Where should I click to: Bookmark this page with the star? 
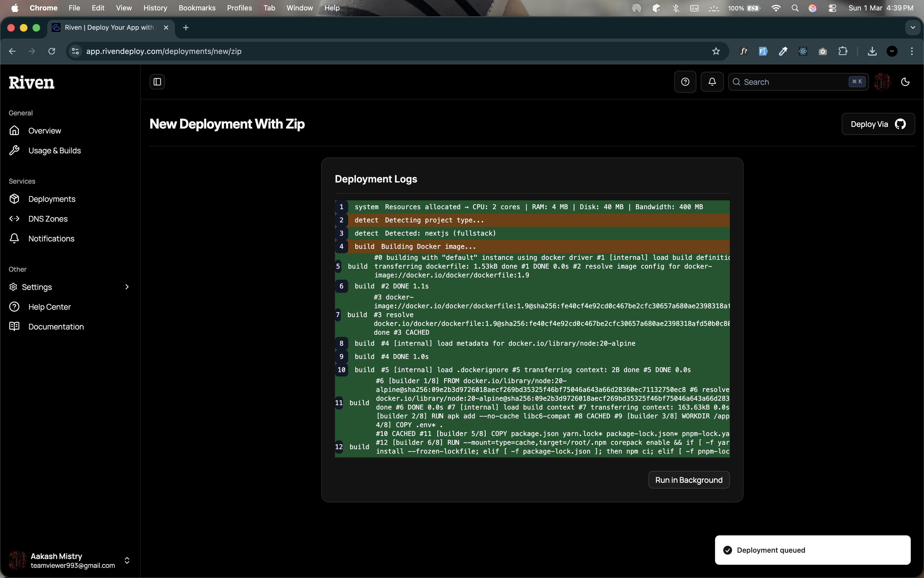point(716,51)
